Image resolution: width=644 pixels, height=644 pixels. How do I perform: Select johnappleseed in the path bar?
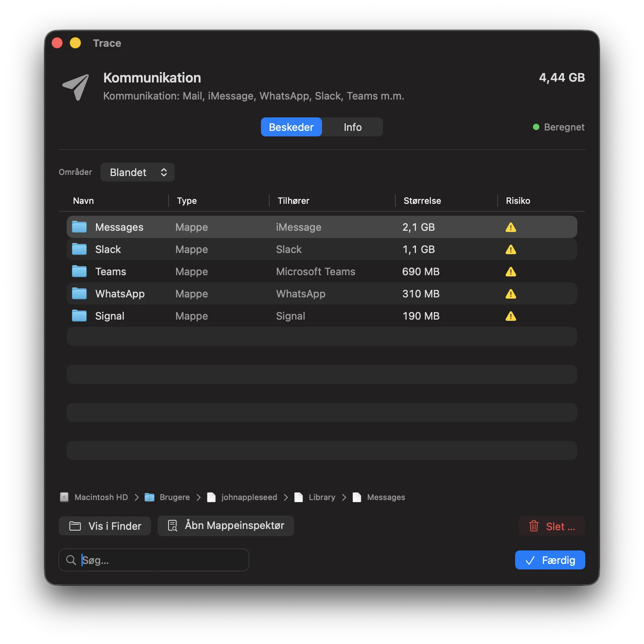pos(249,497)
